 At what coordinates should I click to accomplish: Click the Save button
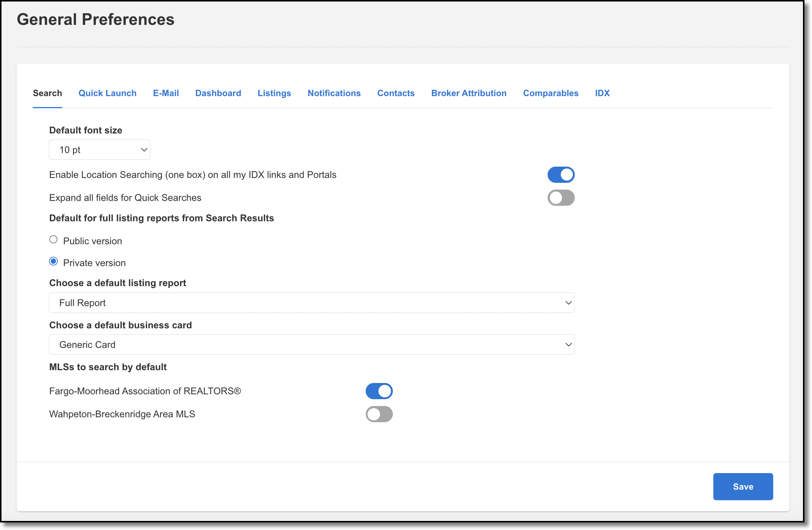(x=743, y=487)
